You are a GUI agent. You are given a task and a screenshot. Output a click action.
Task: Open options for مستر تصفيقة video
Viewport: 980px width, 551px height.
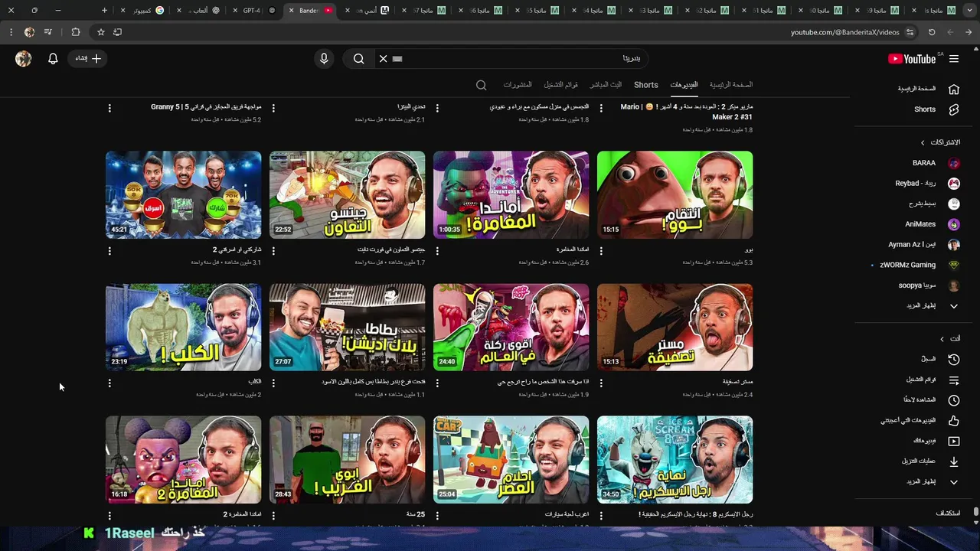pos(600,383)
